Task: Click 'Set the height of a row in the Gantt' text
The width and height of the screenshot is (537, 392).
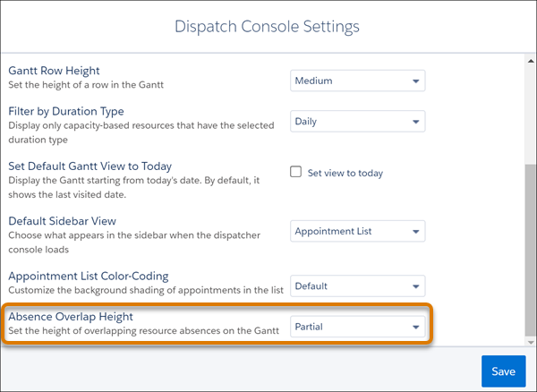Action: tap(86, 85)
